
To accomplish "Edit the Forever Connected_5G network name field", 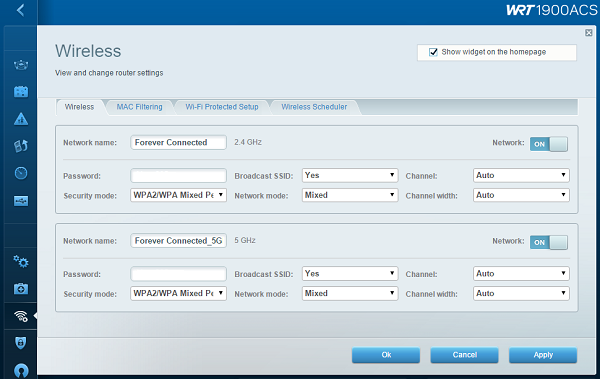I will (178, 241).
